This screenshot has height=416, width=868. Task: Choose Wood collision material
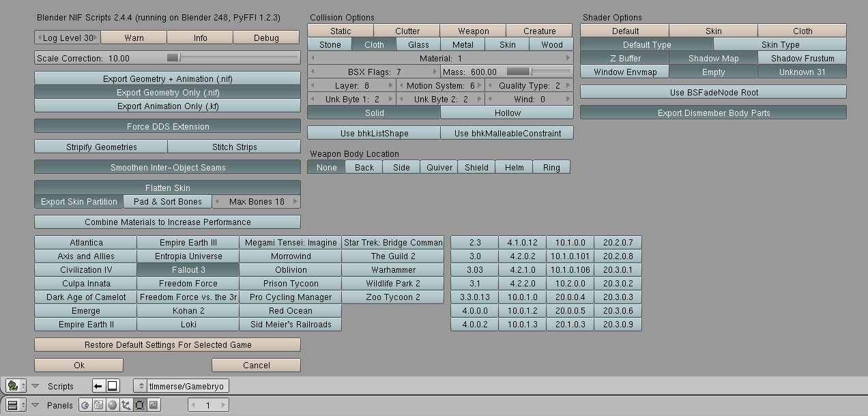[551, 44]
